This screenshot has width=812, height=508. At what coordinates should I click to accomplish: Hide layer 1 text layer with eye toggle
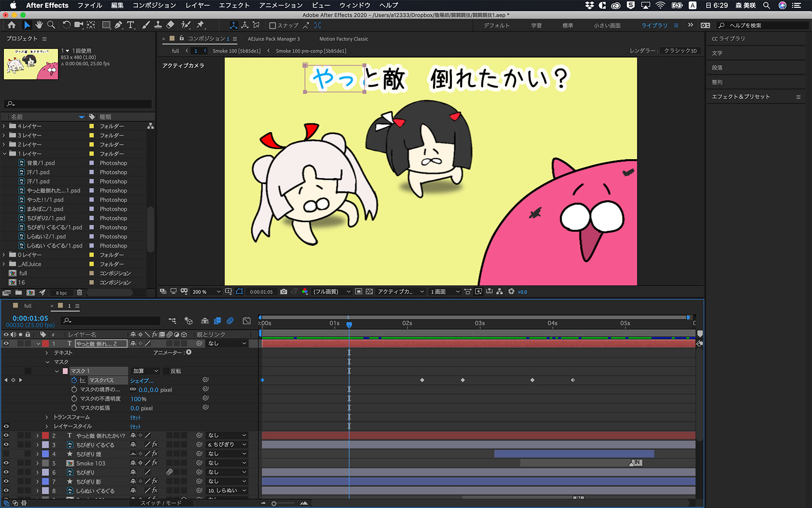coord(6,344)
